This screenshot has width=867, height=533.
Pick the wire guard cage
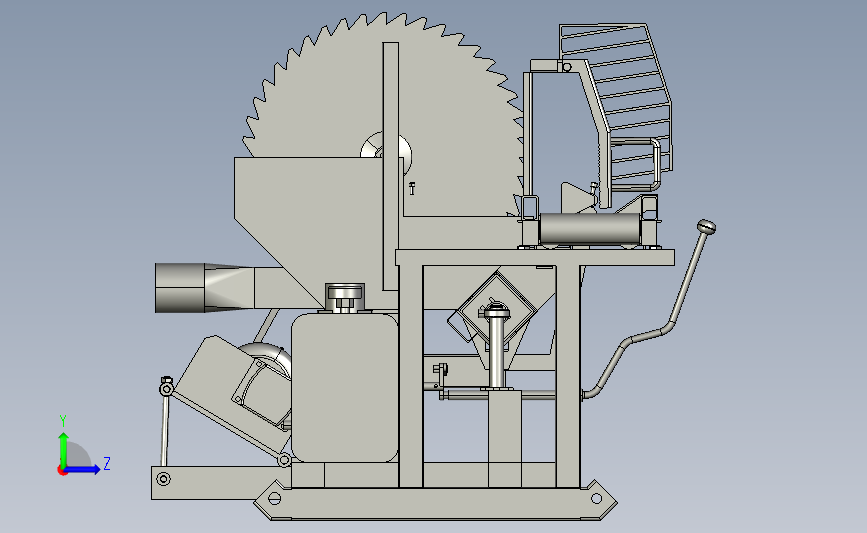pyautogui.click(x=617, y=102)
